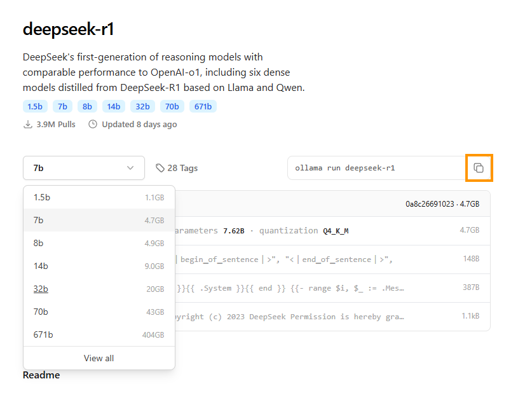Collapse the 7b model size dropdown
Screen dimensions: 532x414
(x=84, y=168)
